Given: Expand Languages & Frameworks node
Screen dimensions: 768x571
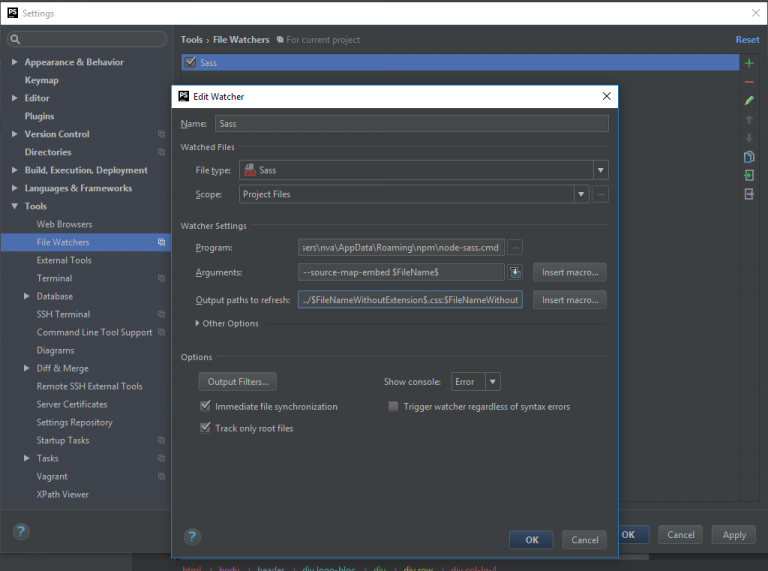Looking at the screenshot, I should [x=15, y=188].
